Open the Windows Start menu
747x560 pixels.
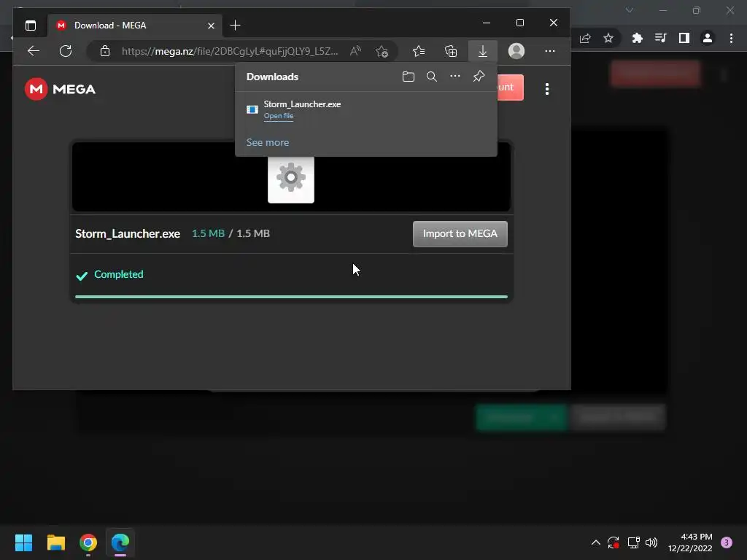(x=23, y=542)
